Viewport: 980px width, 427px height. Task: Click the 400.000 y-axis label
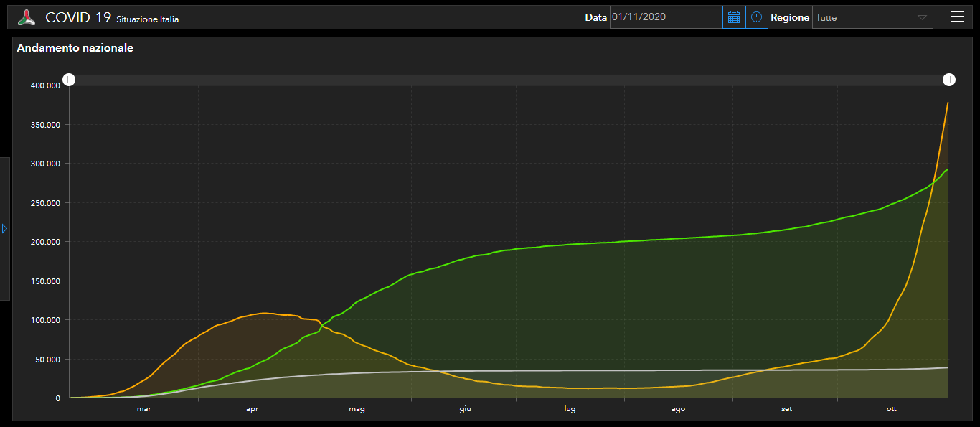pos(44,85)
